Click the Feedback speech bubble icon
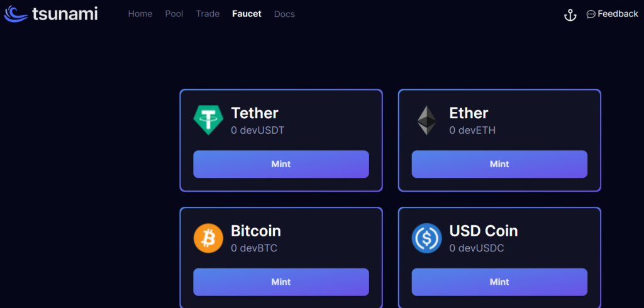Image resolution: width=644 pixels, height=308 pixels. click(x=591, y=14)
